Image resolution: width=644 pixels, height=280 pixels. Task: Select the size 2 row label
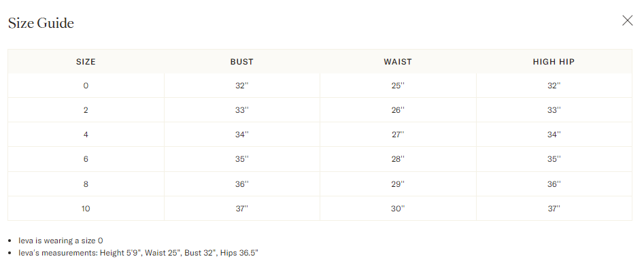(x=86, y=110)
